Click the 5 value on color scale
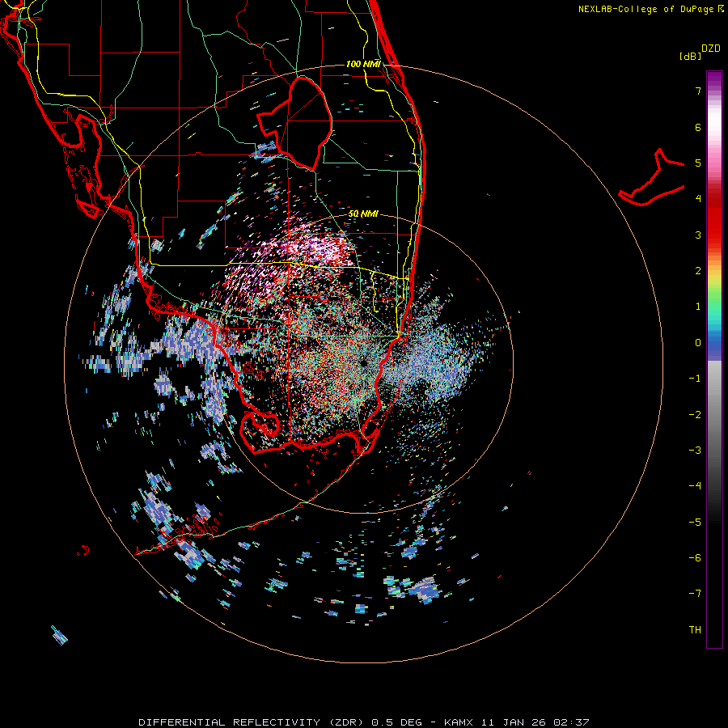The width and height of the screenshot is (728, 728). (x=698, y=163)
